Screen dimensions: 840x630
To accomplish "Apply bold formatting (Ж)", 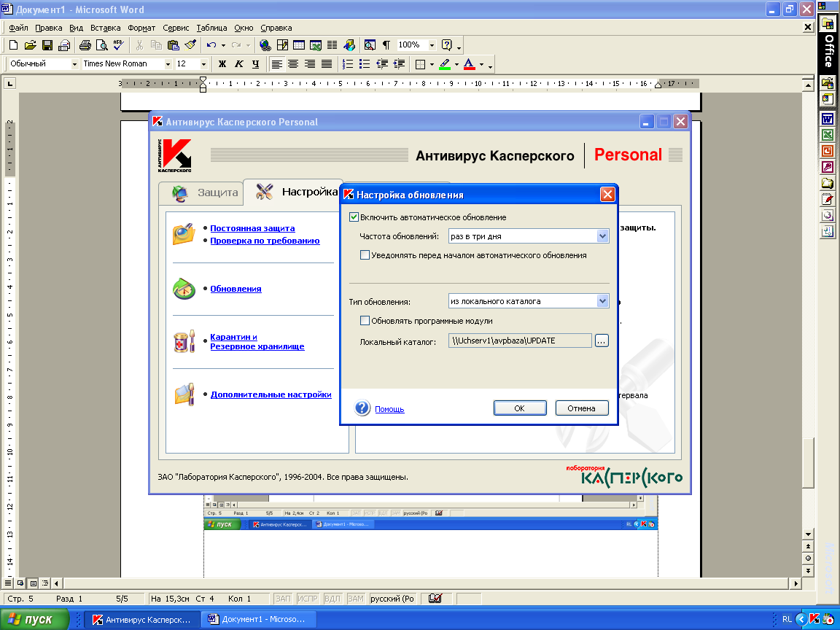I will click(x=222, y=63).
